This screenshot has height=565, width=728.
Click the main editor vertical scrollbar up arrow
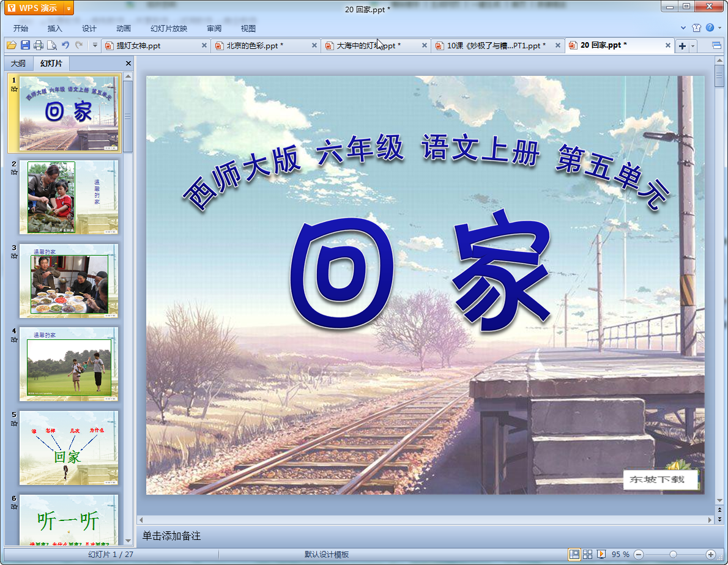coord(719,61)
